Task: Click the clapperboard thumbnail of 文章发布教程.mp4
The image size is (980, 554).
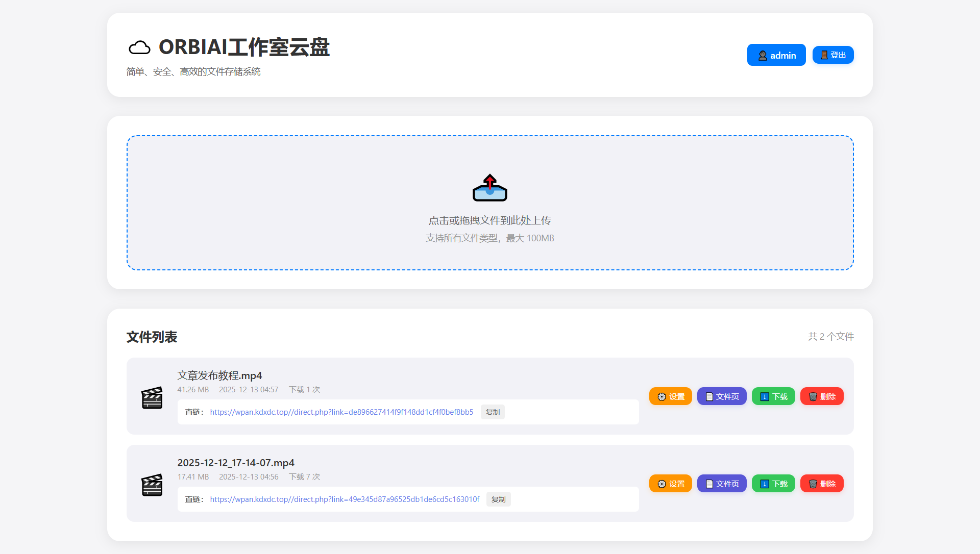Action: pyautogui.click(x=152, y=398)
